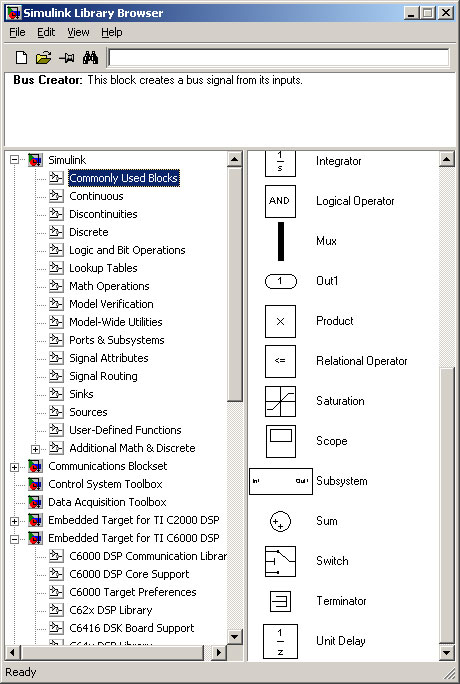This screenshot has height=684, width=460.
Task: Select the Unit Delay block icon
Action: click(x=280, y=641)
